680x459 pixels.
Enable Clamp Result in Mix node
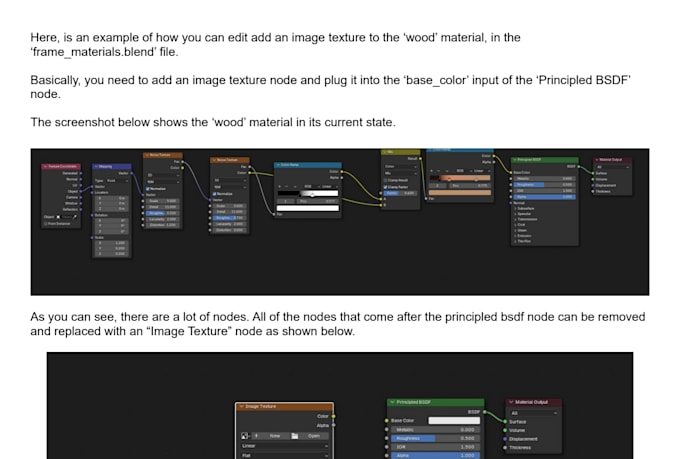coord(386,180)
